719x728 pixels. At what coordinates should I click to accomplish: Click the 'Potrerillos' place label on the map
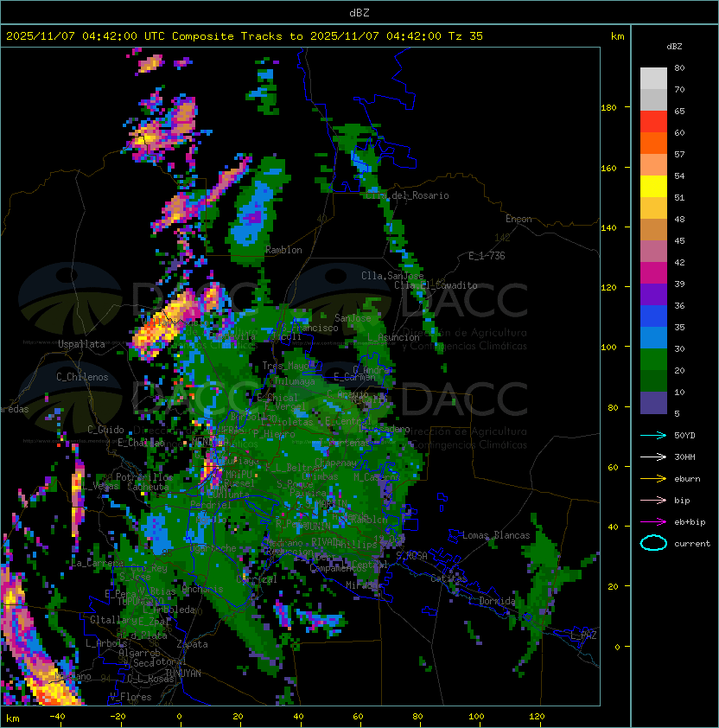144,476
